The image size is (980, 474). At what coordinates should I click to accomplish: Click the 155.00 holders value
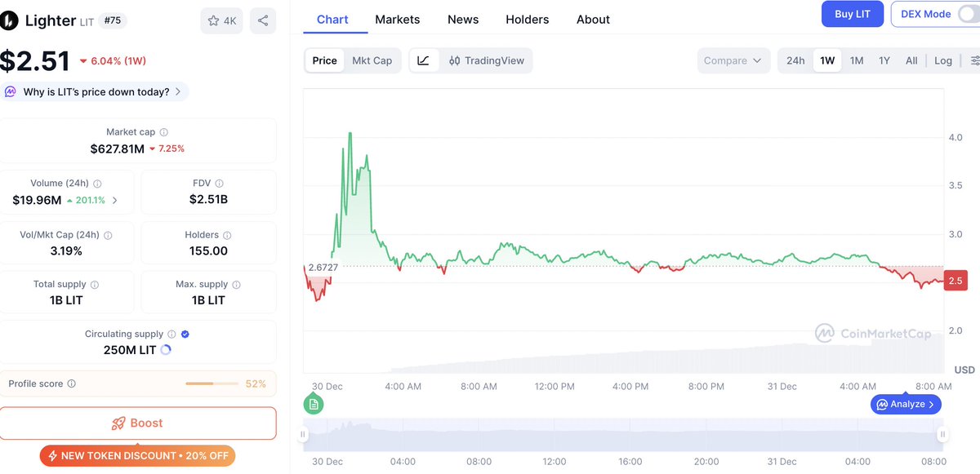[208, 250]
